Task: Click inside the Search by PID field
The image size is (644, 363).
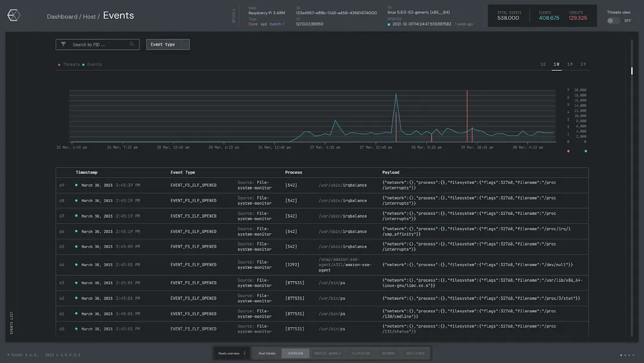Action: (x=95, y=44)
